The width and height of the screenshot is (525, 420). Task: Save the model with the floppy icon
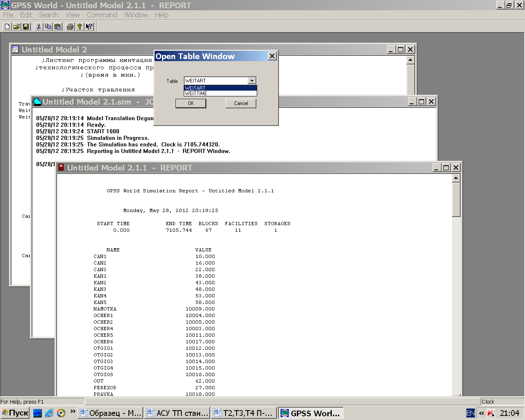pyautogui.click(x=26, y=27)
